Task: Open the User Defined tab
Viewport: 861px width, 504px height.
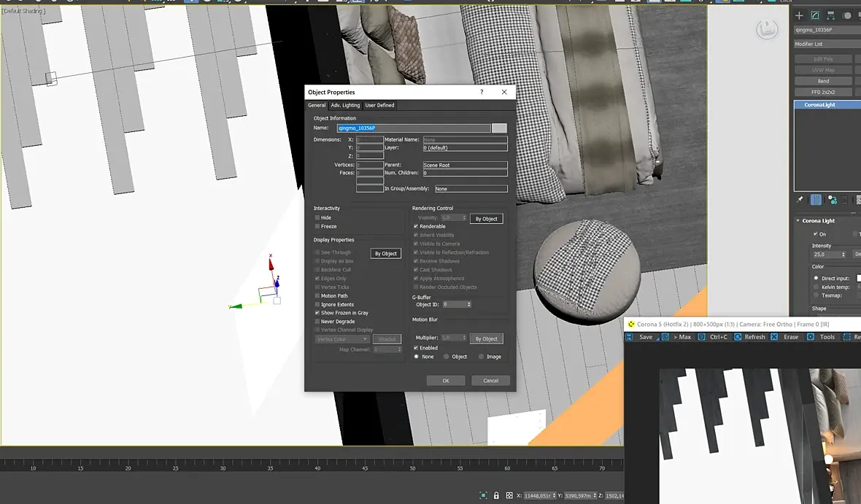Action: (379, 105)
